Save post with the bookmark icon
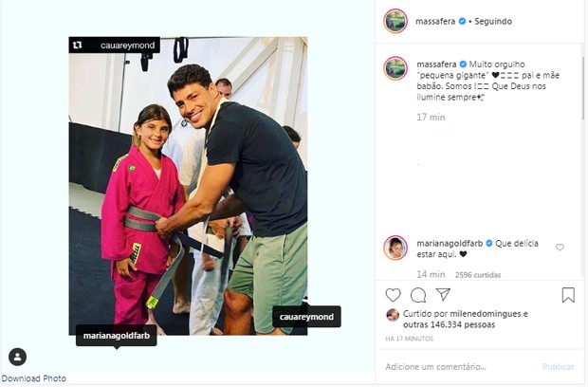This screenshot has height=387, width=588. 568,295
